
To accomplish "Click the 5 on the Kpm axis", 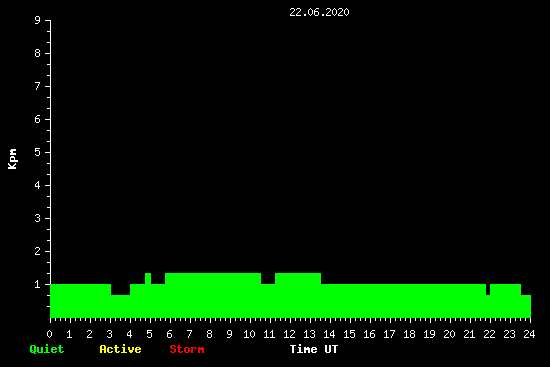I will (38, 152).
